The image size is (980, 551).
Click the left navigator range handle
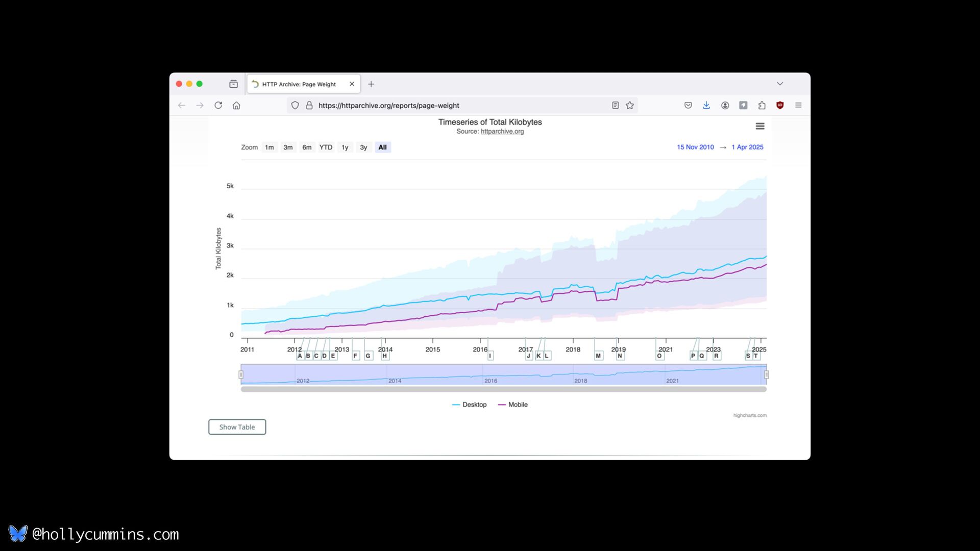point(241,374)
